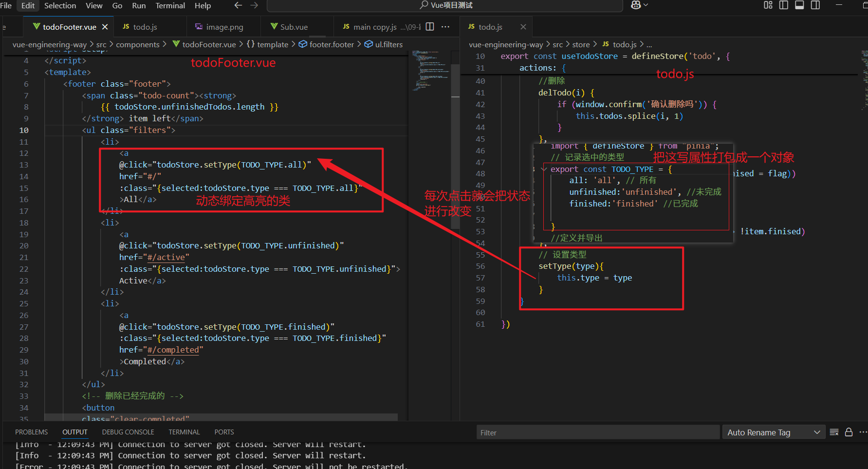Click the 'this.todos.splice(i, 1)' code line
This screenshot has height=469, width=868.
629,116
